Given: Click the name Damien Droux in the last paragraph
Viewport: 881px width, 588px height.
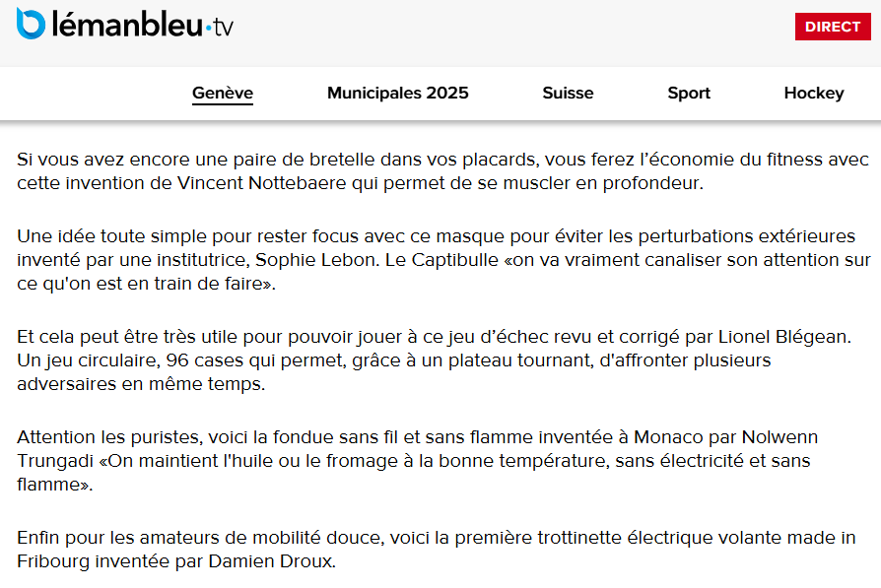Looking at the screenshot, I should tap(270, 561).
